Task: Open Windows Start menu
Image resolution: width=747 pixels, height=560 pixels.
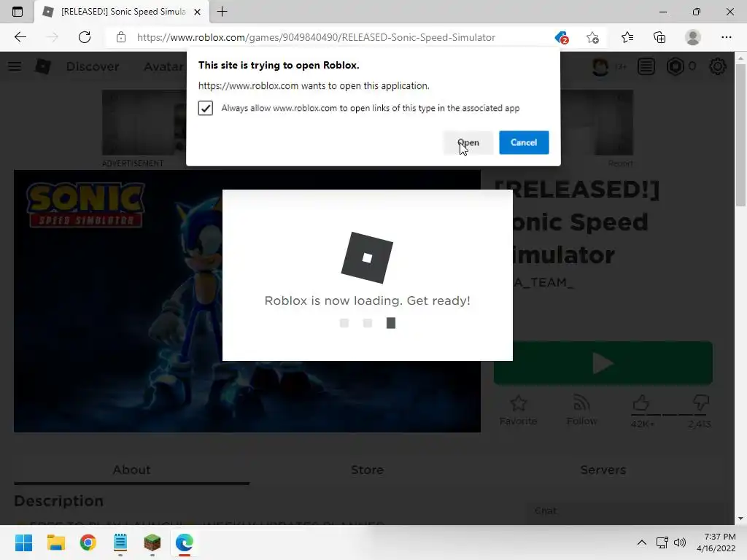Action: pyautogui.click(x=23, y=542)
